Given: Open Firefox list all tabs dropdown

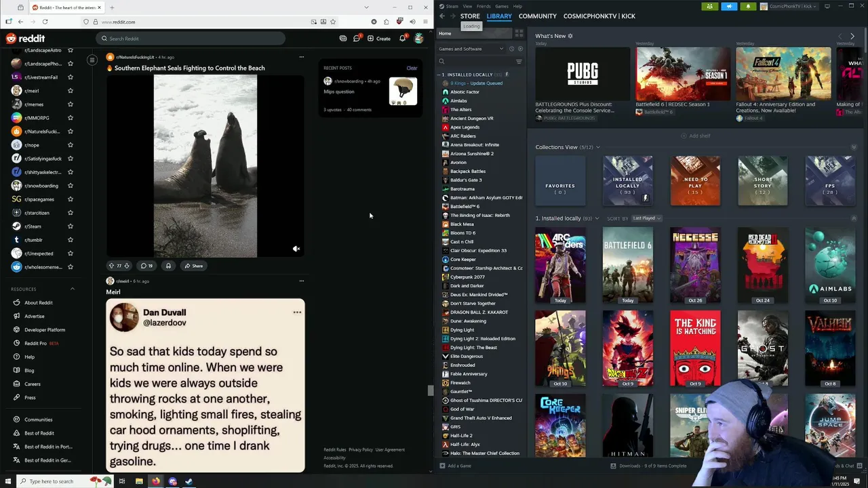Looking at the screenshot, I should (367, 7).
